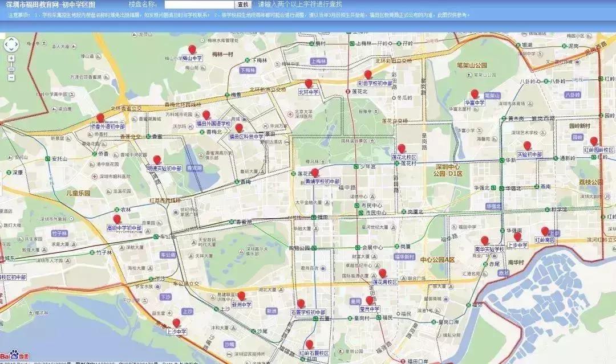This screenshot has width=616, height=364.
Task: Open the 新洲中学 marker pin
Action: pos(241,296)
